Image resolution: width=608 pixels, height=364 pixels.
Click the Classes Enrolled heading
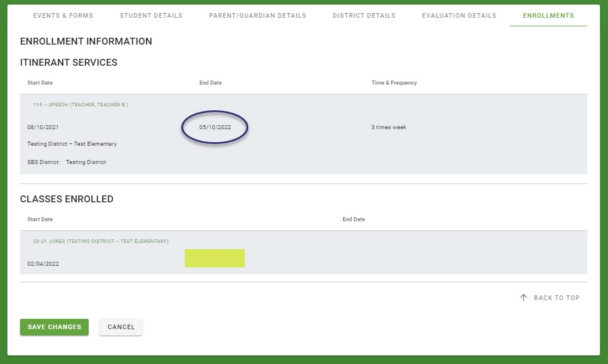click(67, 199)
